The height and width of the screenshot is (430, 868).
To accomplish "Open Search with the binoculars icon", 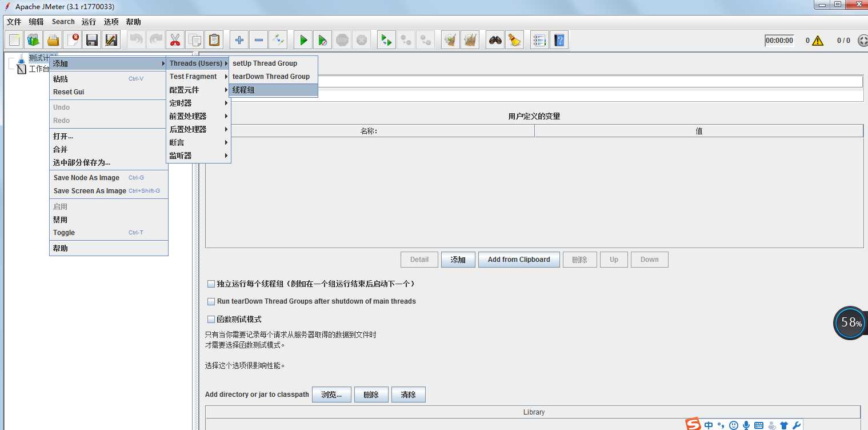I will [495, 40].
